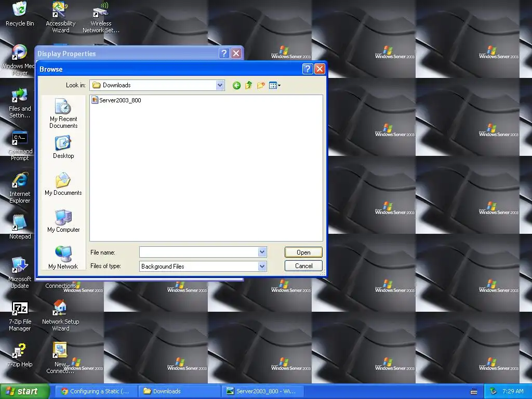Switch to Server2003_800 taskbar item

[262, 391]
